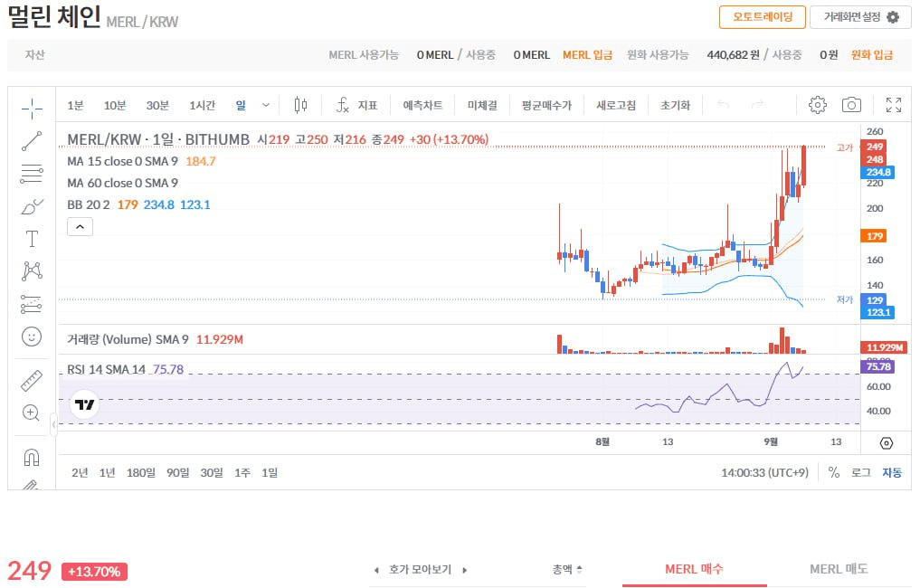Expand the interval dropdown arrow next to 일
920x588 pixels.
266,105
